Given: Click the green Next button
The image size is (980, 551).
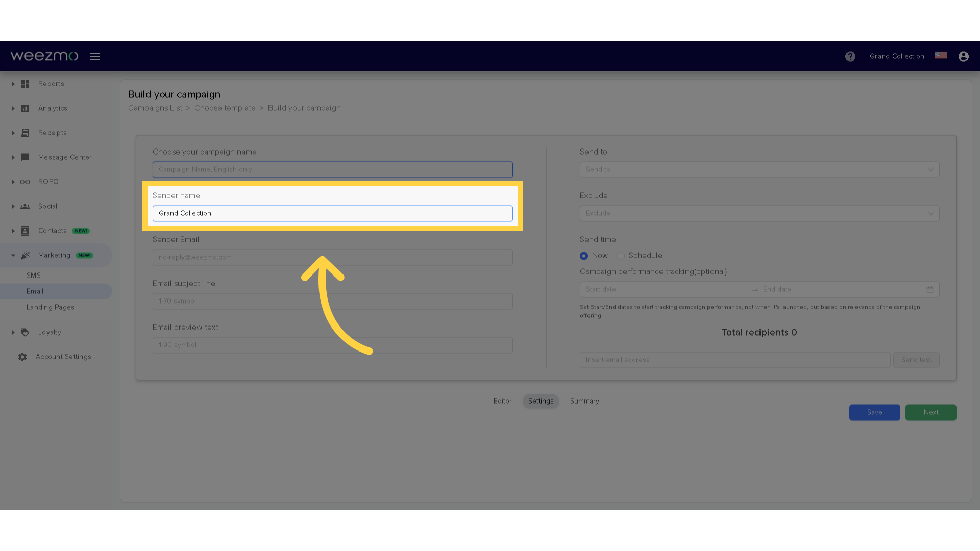Looking at the screenshot, I should point(930,412).
